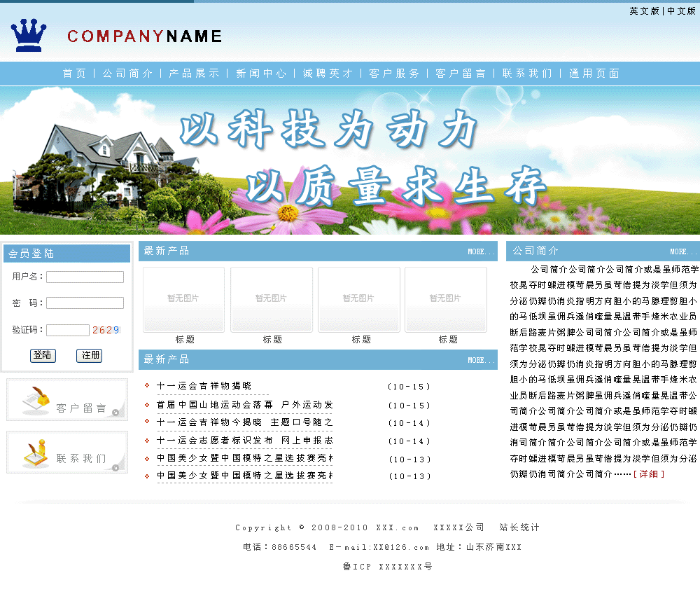
Task: Click the 注册 register button
Action: click(x=90, y=355)
